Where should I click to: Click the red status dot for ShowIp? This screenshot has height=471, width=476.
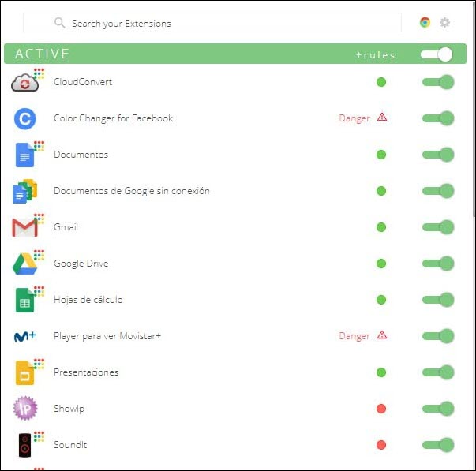click(x=381, y=409)
